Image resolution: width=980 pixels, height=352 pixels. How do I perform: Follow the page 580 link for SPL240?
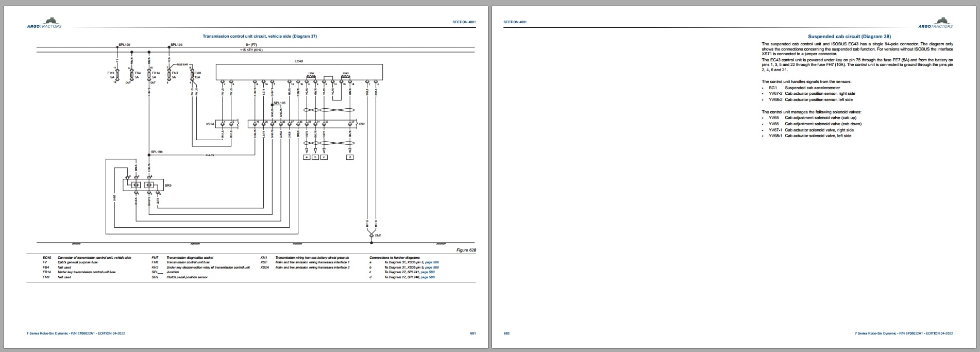coord(428,277)
